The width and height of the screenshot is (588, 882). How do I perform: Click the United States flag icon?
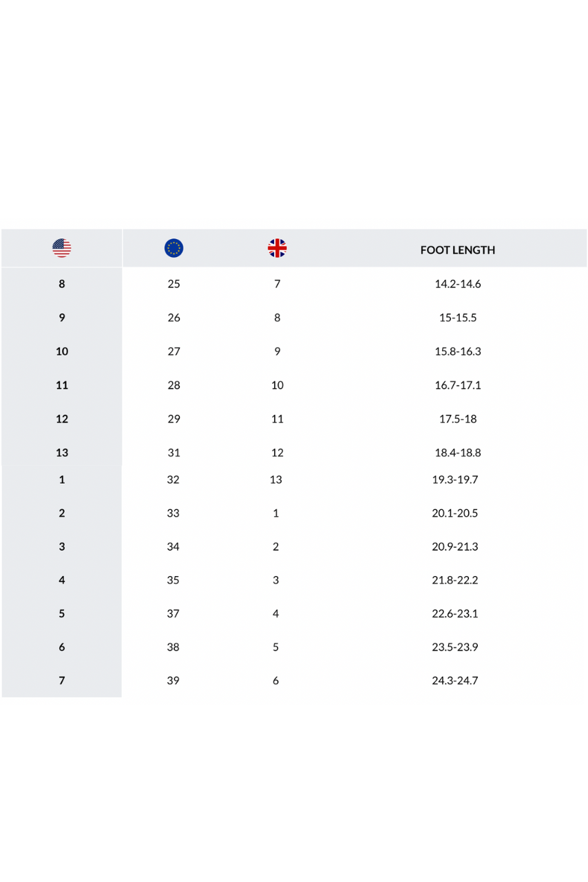[x=62, y=248]
